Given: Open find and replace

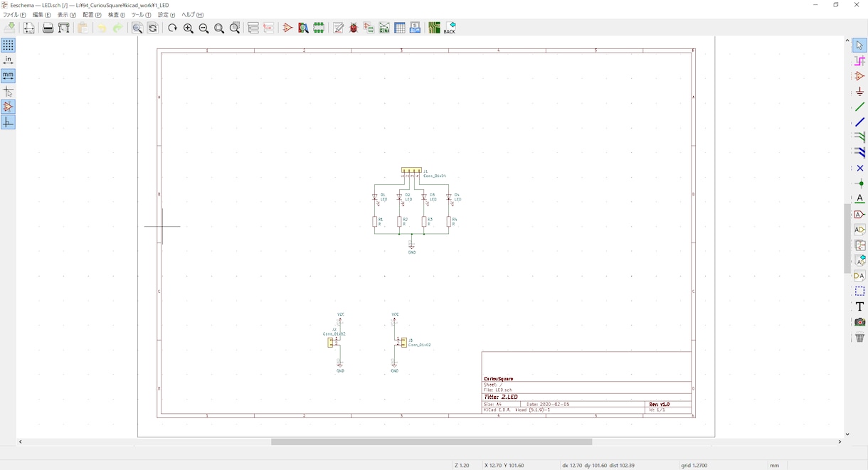Looking at the screenshot, I should pos(152,28).
